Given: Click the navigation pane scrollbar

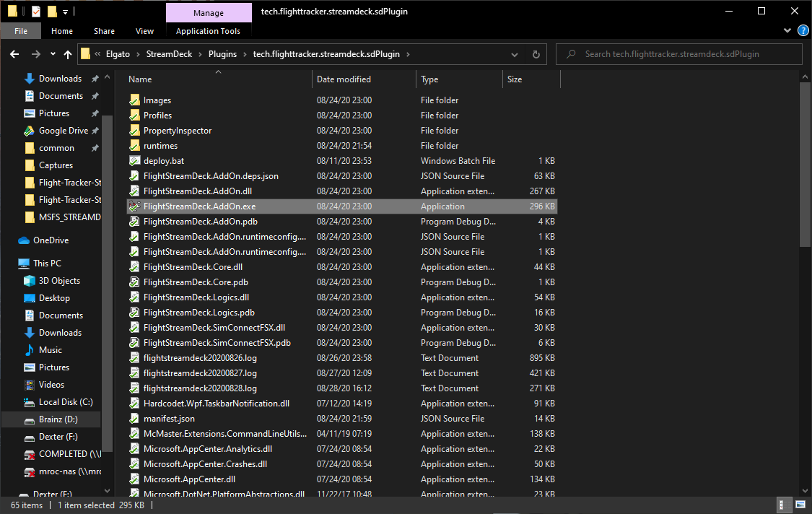Looking at the screenshot, I should (108, 284).
